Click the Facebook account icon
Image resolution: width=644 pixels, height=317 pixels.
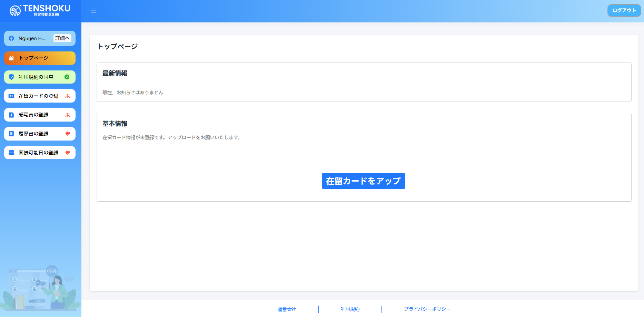(11, 38)
